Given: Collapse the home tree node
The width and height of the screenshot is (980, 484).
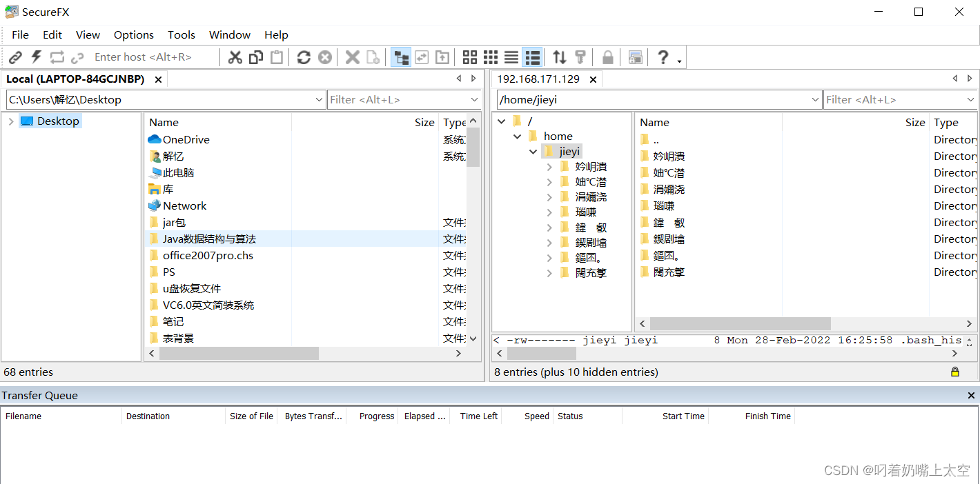Looking at the screenshot, I should point(517,137).
